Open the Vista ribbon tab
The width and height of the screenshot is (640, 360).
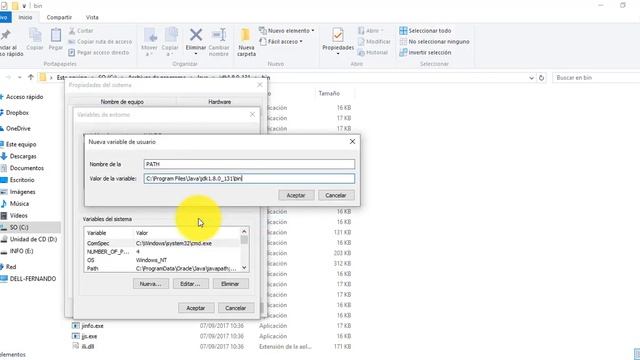92,17
